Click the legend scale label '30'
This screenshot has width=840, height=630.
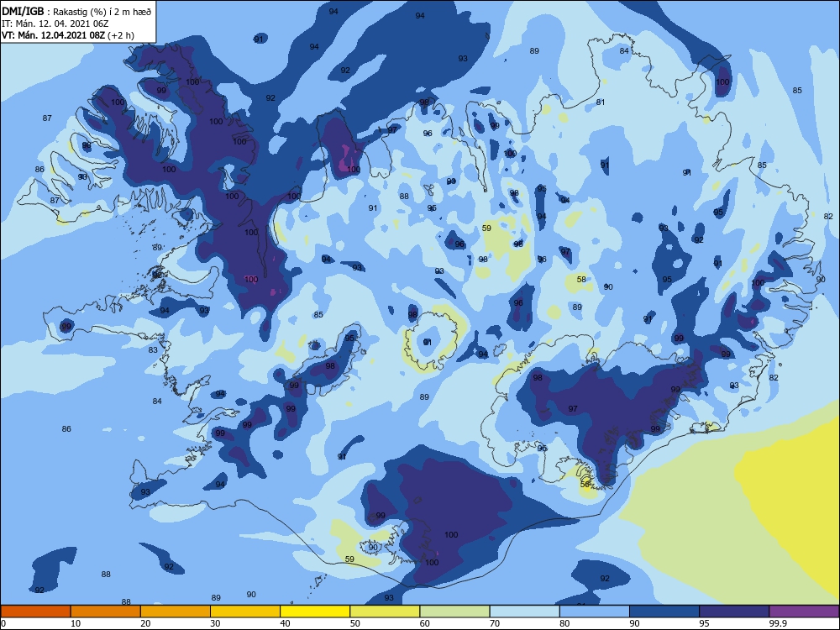(x=215, y=623)
